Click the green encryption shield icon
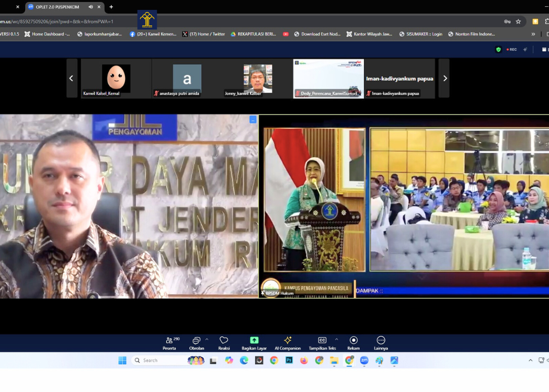The width and height of the screenshot is (549, 392). [498, 50]
